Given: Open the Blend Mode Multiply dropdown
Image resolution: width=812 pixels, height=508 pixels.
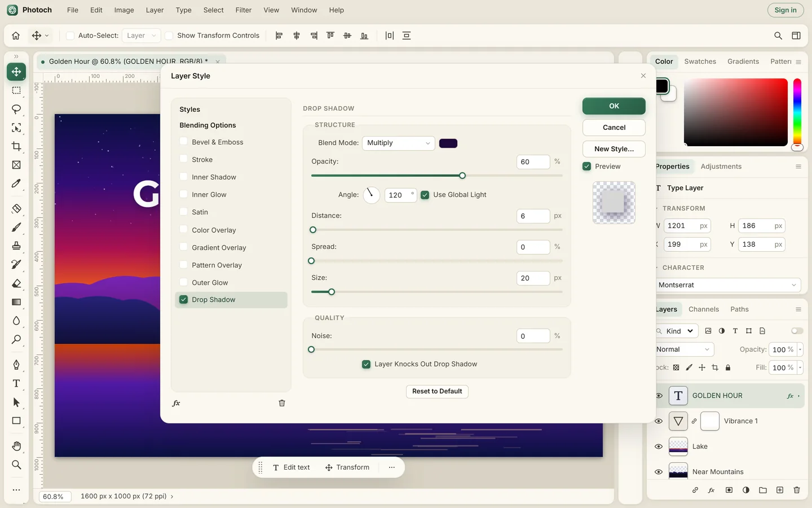Looking at the screenshot, I should pos(398,143).
